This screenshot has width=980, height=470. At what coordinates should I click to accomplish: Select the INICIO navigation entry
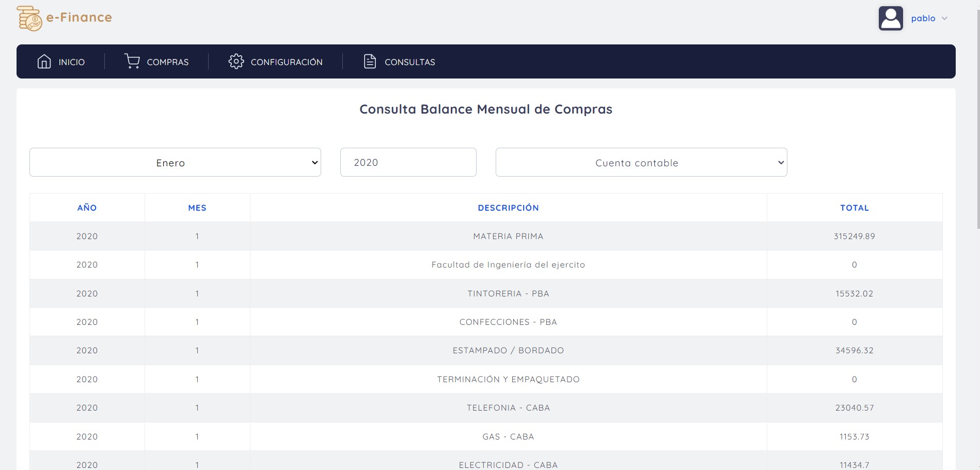coord(71,61)
